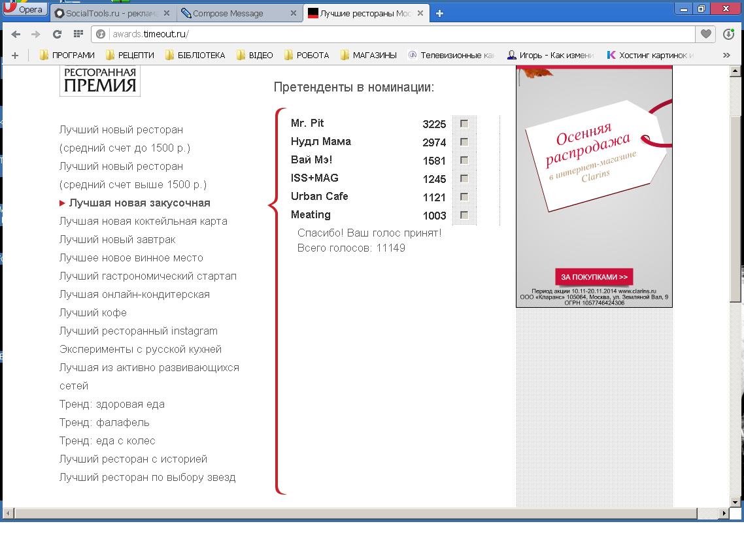Open Лучший новый ресторан выше 1500 р.
The image size is (744, 560).
click(x=133, y=175)
